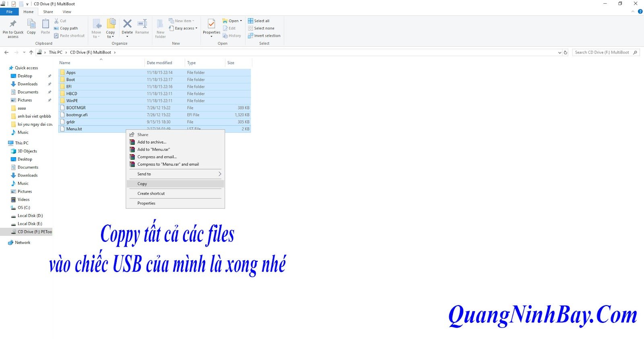Select the Apps folder icon

point(62,73)
